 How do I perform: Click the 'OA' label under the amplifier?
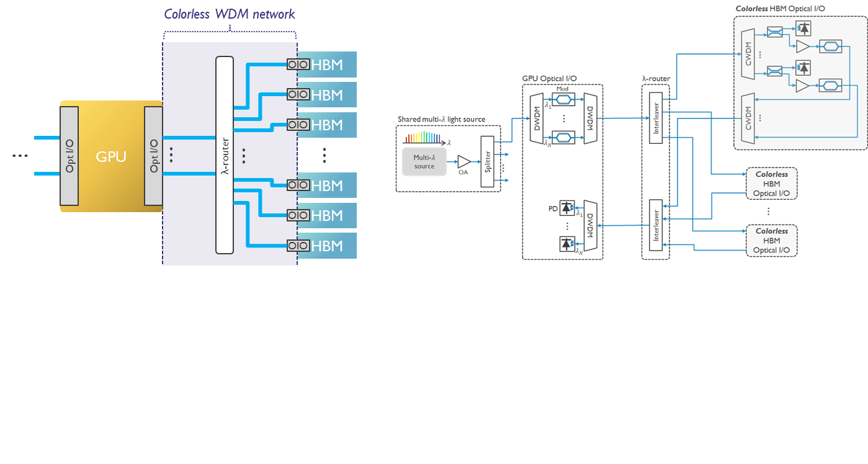point(463,172)
